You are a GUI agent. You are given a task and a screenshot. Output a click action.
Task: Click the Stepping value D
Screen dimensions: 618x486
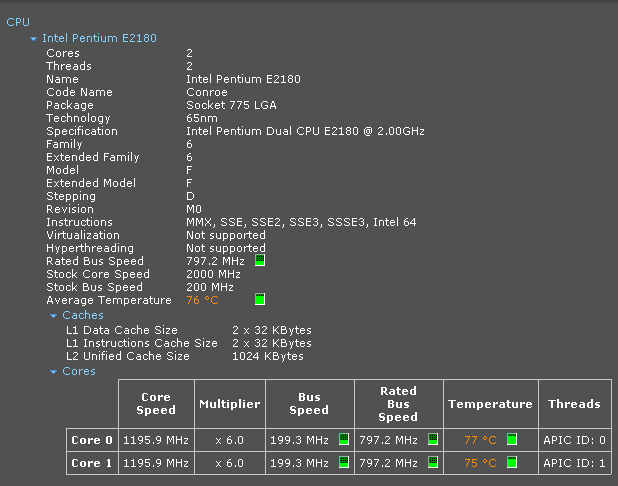190,196
